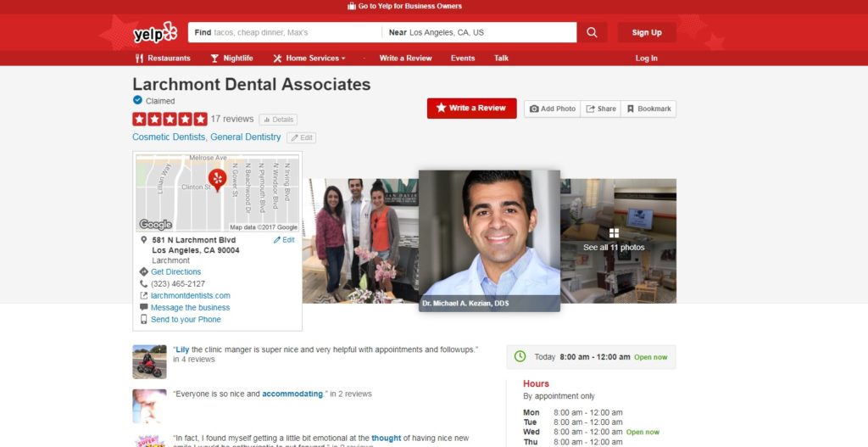Click the address location pin icon
Viewport: 868px width, 447px height.
tap(144, 240)
